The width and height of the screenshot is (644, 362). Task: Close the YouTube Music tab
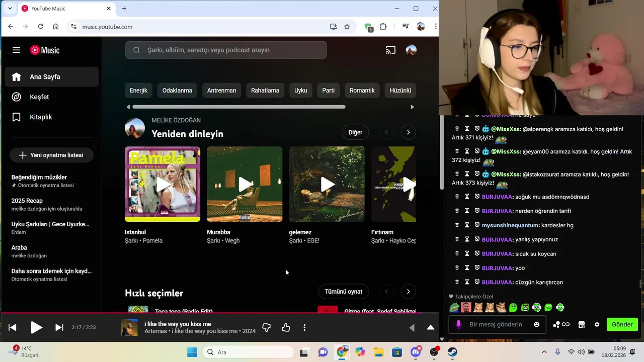pyautogui.click(x=109, y=9)
